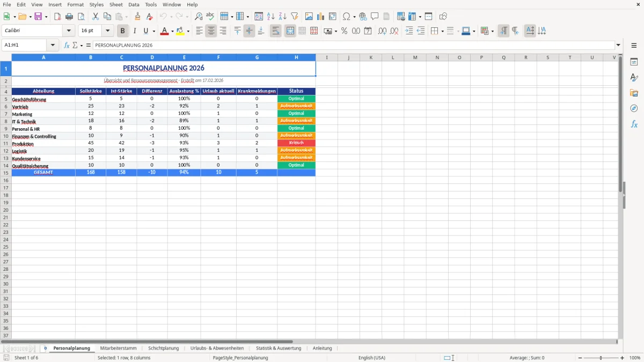Switch to the Schichtplanung sheet tab
The width and height of the screenshot is (644, 362).
point(164,348)
